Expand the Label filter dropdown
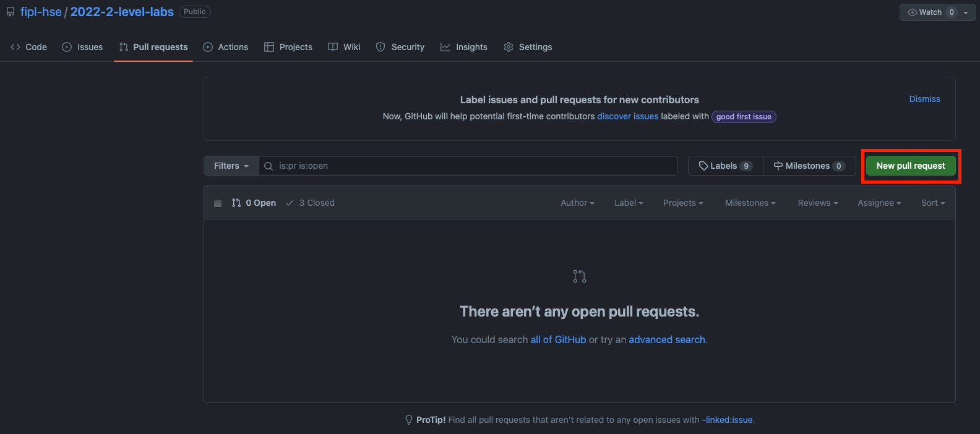 [629, 203]
